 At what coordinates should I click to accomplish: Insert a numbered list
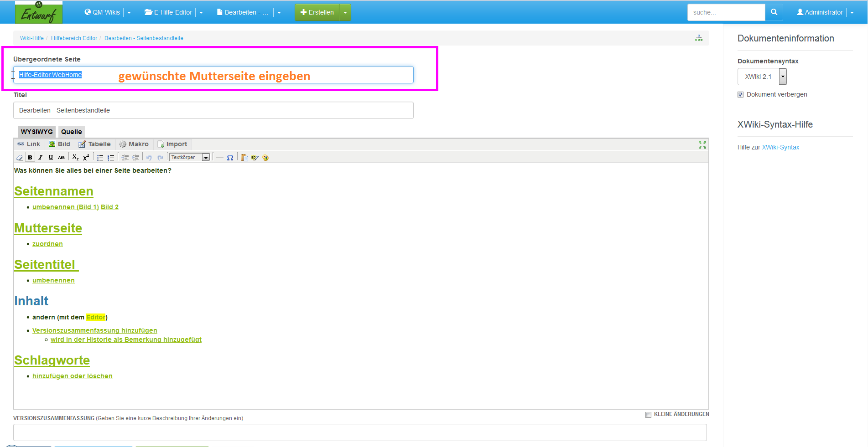[x=111, y=158]
